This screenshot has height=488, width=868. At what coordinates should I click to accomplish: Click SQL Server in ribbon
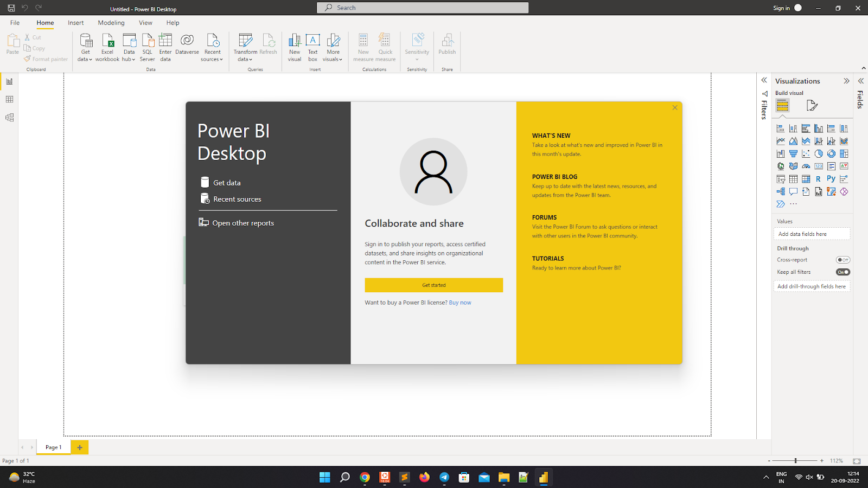coord(148,48)
